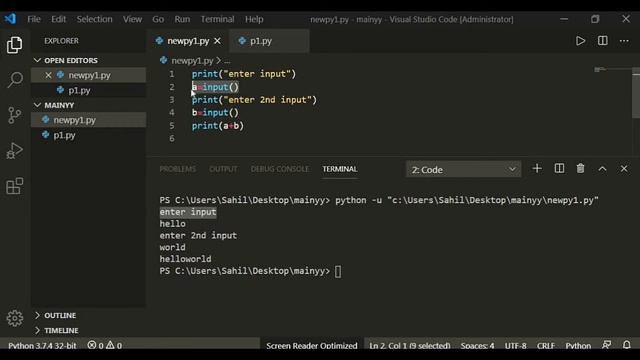Select newpy1.py in MAINYY folder
Image resolution: width=640 pixels, height=360 pixels.
[x=89, y=120]
